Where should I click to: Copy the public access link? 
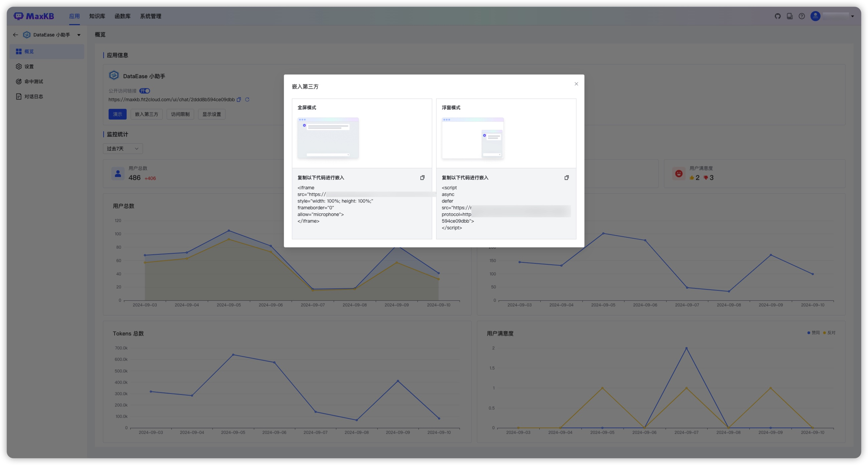[239, 99]
